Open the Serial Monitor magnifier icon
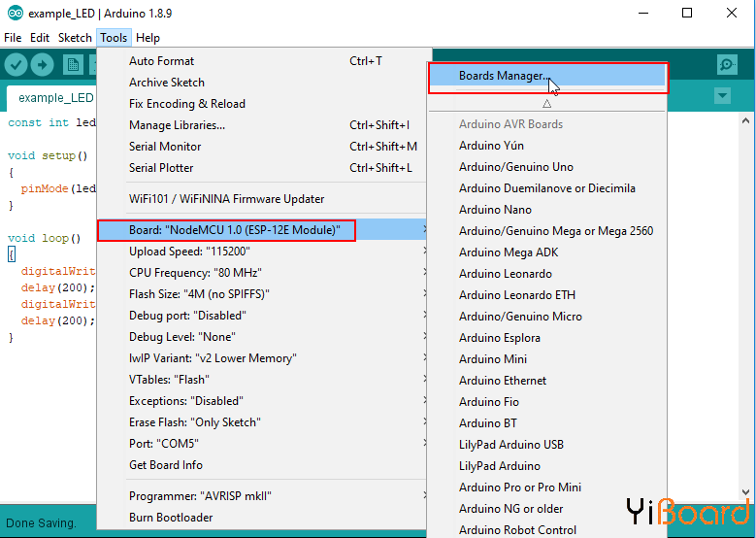The width and height of the screenshot is (756, 538). click(x=727, y=65)
